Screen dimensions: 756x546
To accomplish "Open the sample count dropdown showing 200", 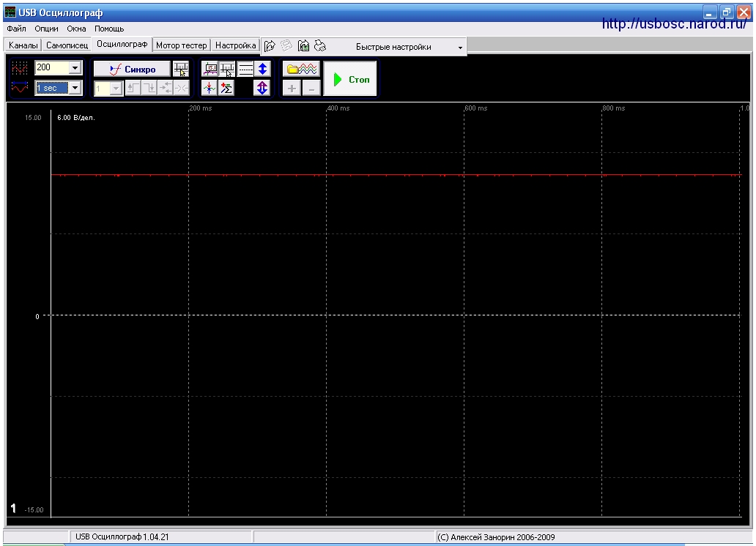I will [x=75, y=68].
